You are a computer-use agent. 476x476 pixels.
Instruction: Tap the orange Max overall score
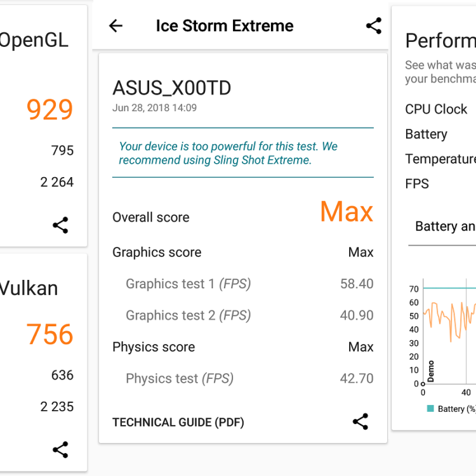[347, 212]
